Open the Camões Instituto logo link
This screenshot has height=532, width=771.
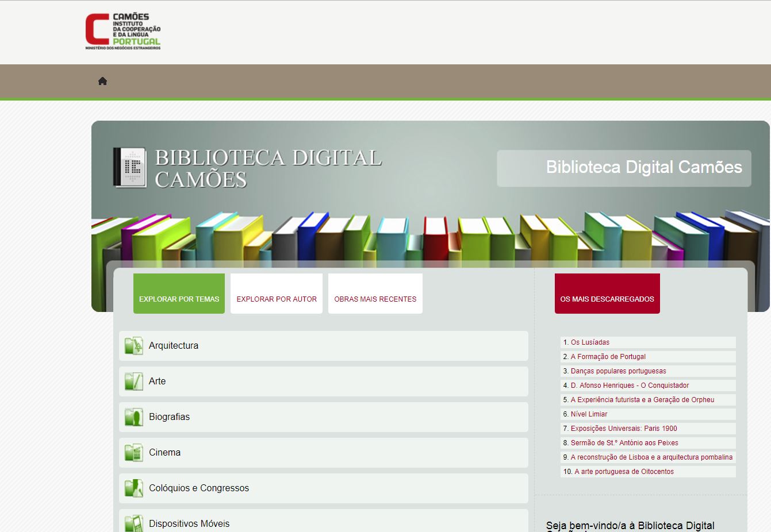click(x=123, y=32)
